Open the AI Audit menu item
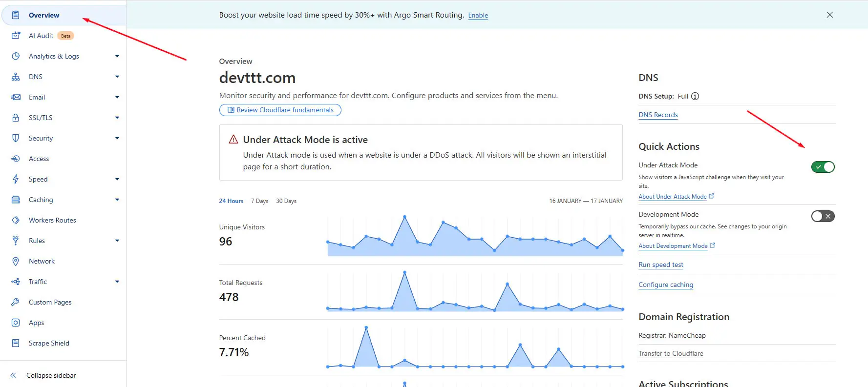 (x=63, y=36)
